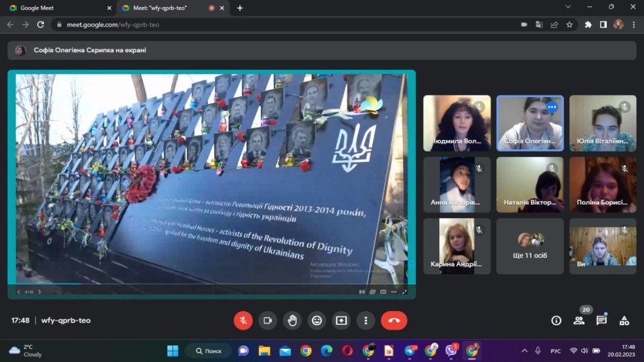Click slide progress bar under presentation
The image size is (644, 362).
click(211, 284)
